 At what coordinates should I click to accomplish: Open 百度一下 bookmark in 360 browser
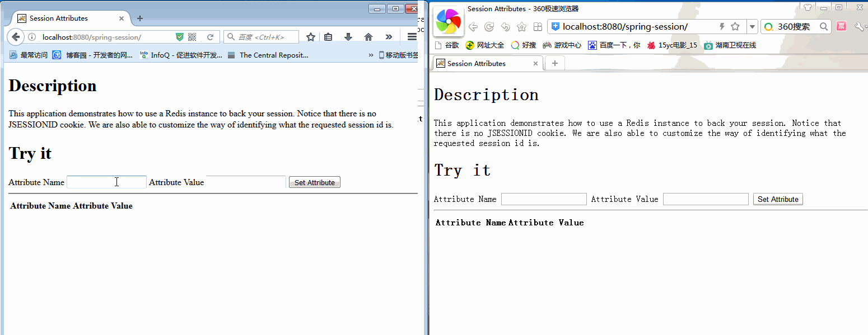pos(614,45)
